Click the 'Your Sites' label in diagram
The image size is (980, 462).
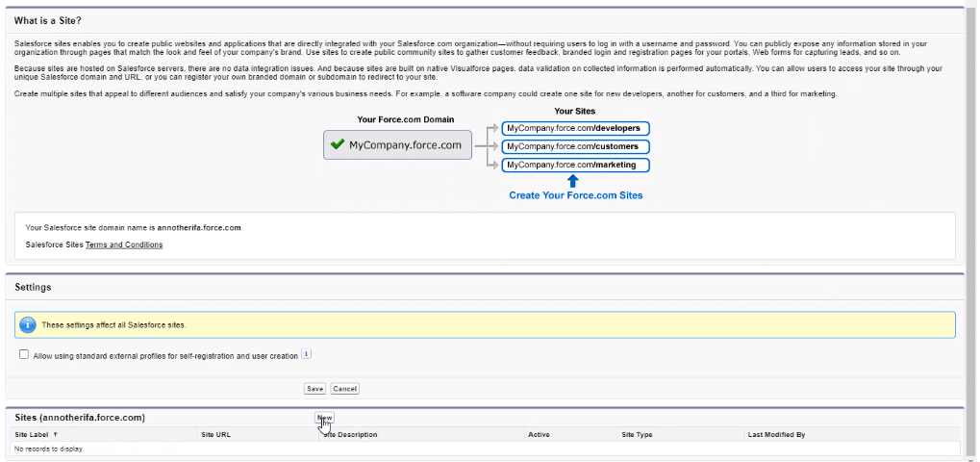coord(575,112)
